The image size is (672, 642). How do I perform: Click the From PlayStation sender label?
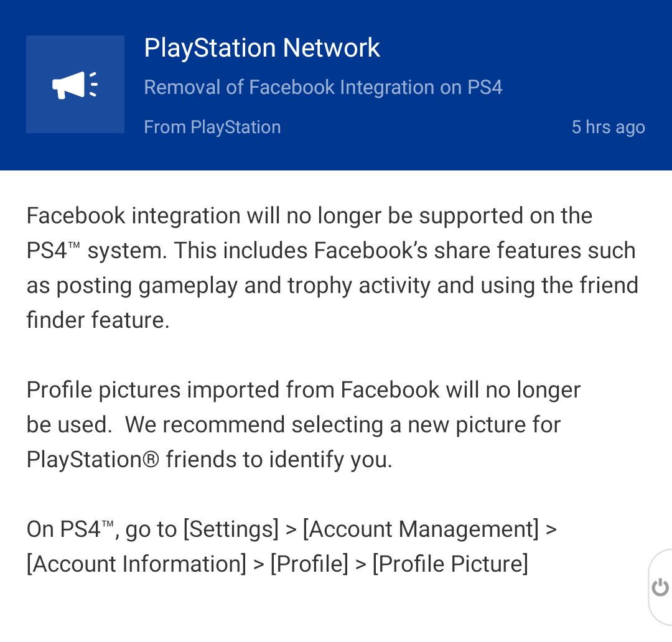click(212, 127)
